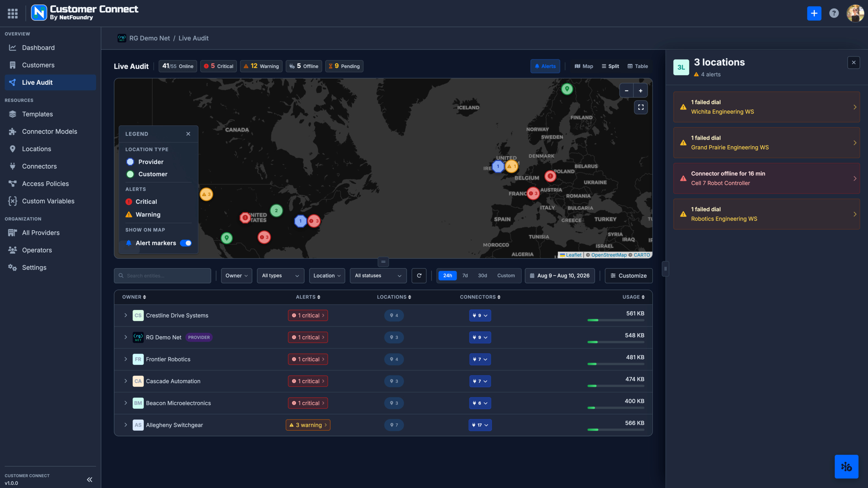Click the RG Demo Net breadcrumb link
Viewport: 868px width, 488px height.
150,38
